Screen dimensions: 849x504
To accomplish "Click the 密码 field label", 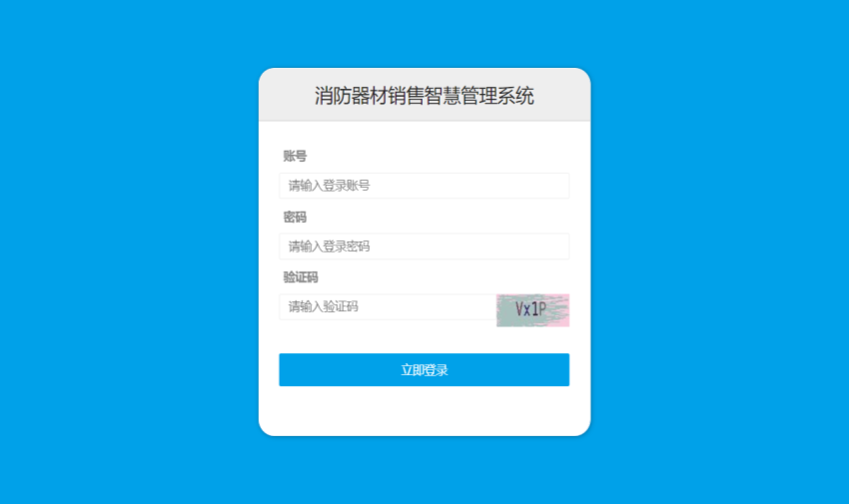I will [295, 217].
